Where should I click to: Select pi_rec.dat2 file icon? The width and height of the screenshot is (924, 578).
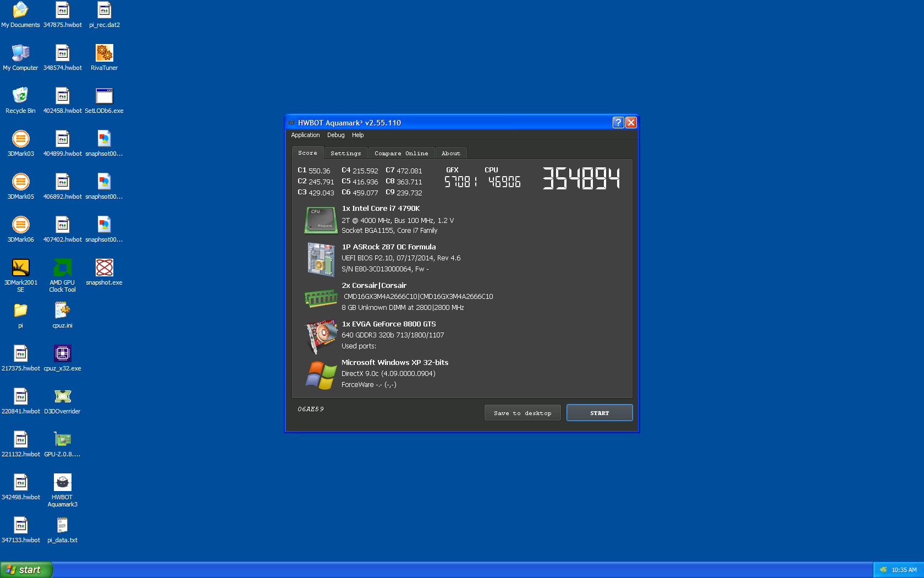pyautogui.click(x=104, y=14)
